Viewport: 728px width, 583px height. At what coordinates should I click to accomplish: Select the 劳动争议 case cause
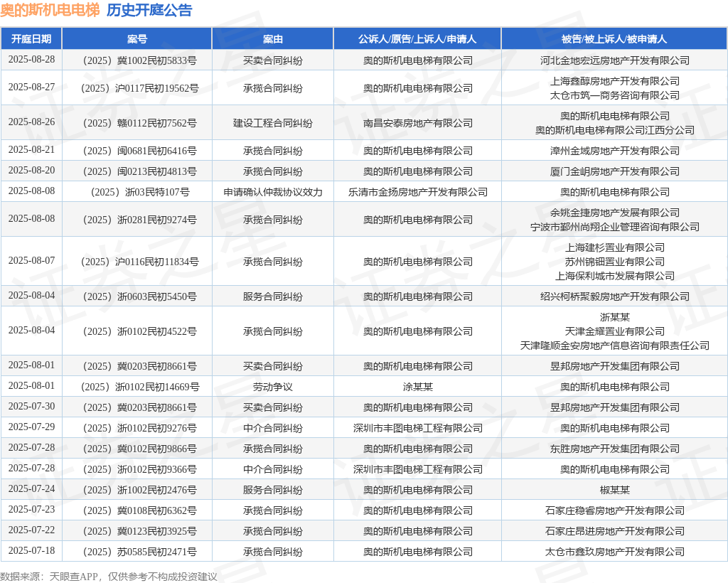(x=272, y=387)
